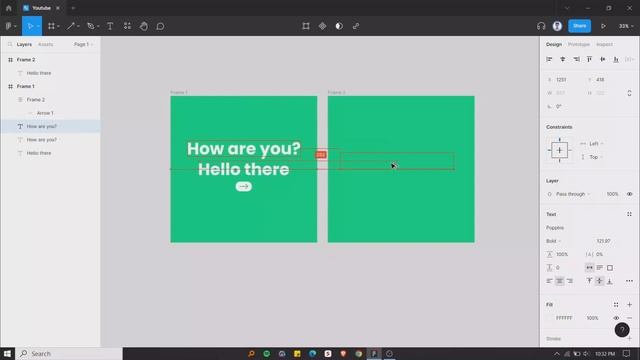
Task: Click the Create link icon in toolbar
Action: click(x=356, y=26)
